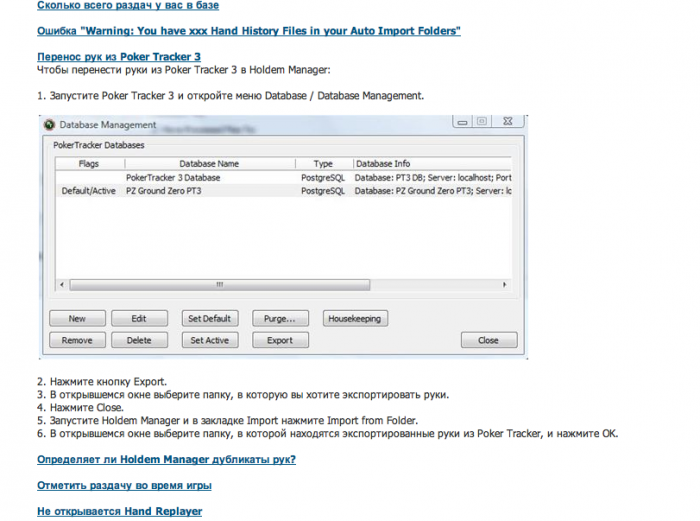Click the Set Active button
The image size is (700, 521).
click(210, 340)
